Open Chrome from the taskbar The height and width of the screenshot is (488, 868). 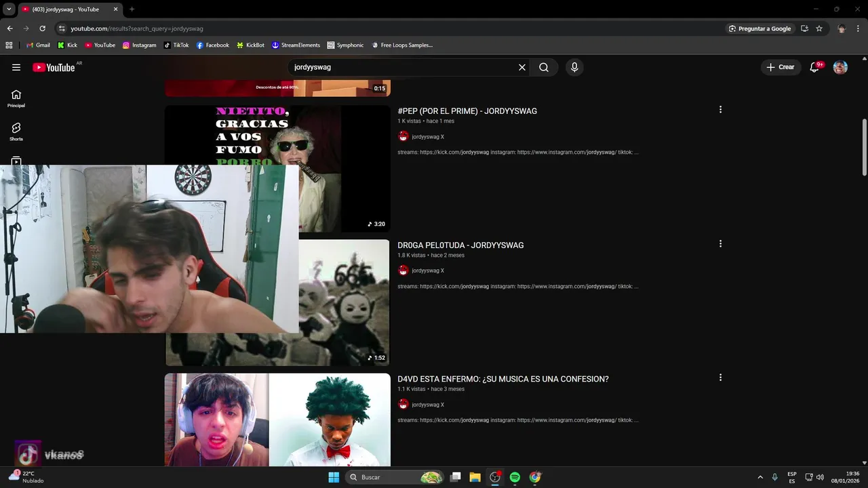point(535,477)
